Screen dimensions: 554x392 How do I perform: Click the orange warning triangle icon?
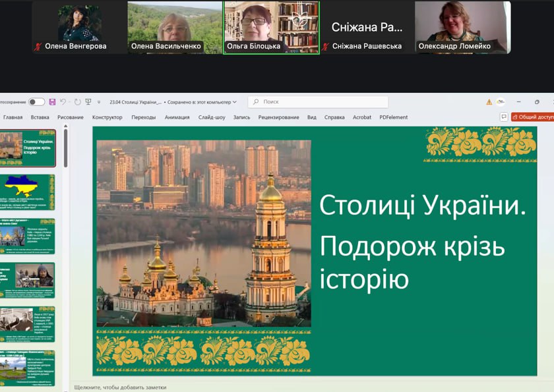pyautogui.click(x=489, y=102)
